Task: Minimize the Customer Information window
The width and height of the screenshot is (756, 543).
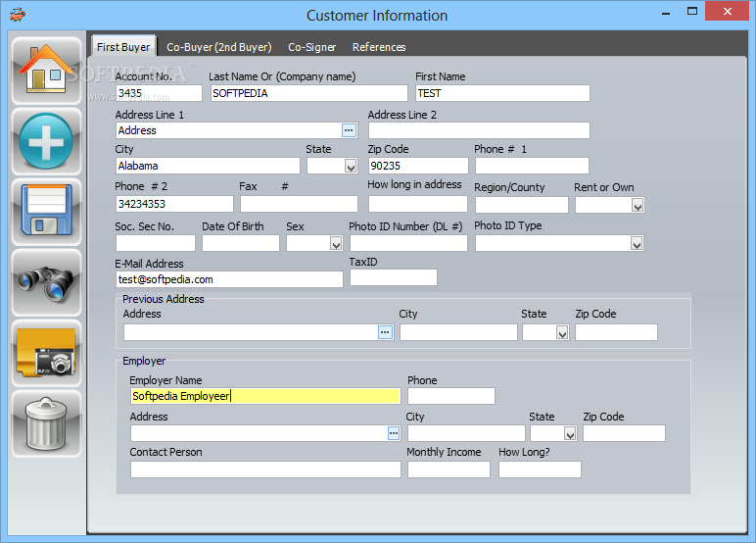Action: (666, 13)
